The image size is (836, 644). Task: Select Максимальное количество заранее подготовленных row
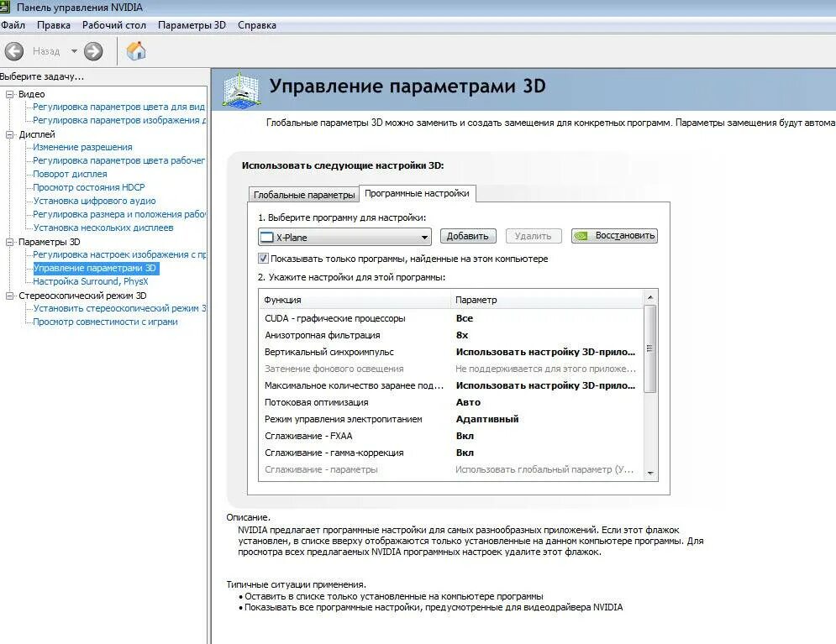pos(451,385)
